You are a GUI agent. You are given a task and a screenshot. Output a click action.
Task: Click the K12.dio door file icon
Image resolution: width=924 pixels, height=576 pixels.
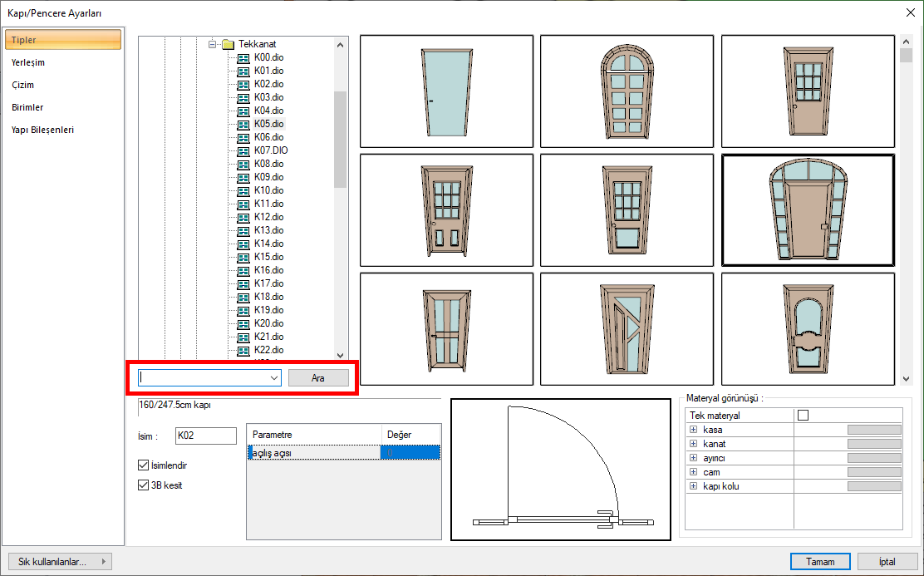(x=243, y=217)
